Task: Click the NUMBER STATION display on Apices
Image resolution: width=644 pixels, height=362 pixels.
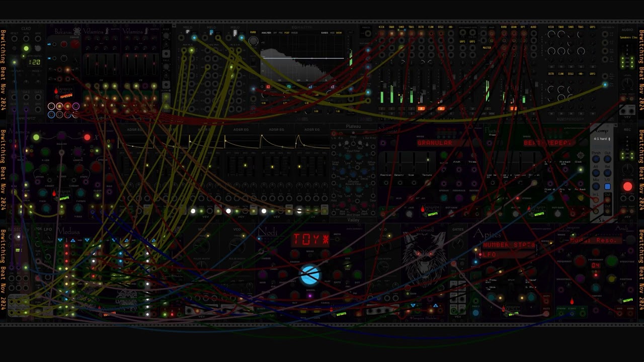Action: [508, 245]
